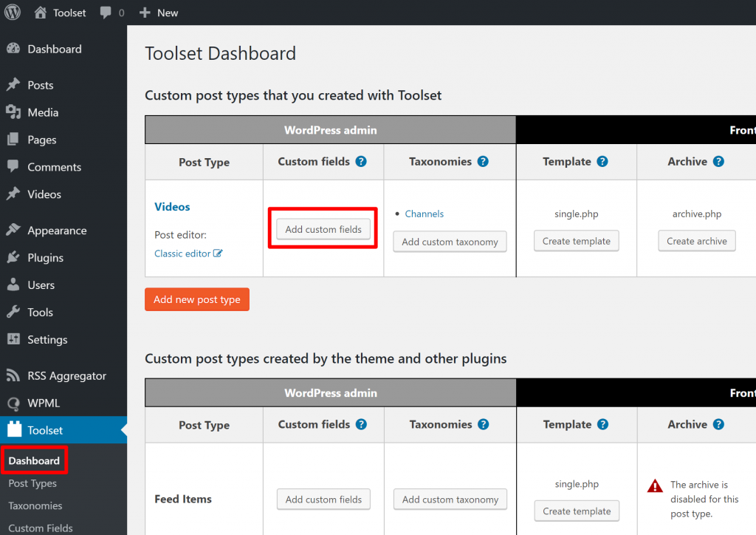
Task: Click the Posts pin icon
Action: (x=13, y=85)
